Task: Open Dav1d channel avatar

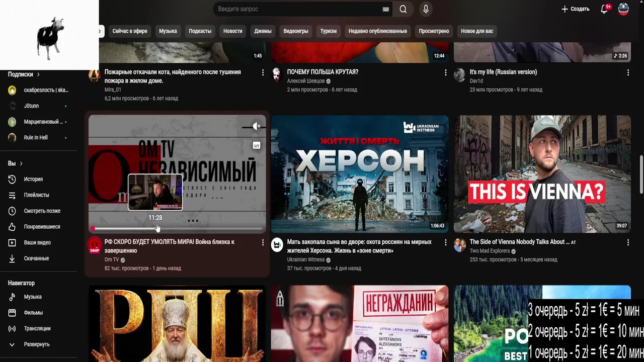Action: [x=460, y=75]
